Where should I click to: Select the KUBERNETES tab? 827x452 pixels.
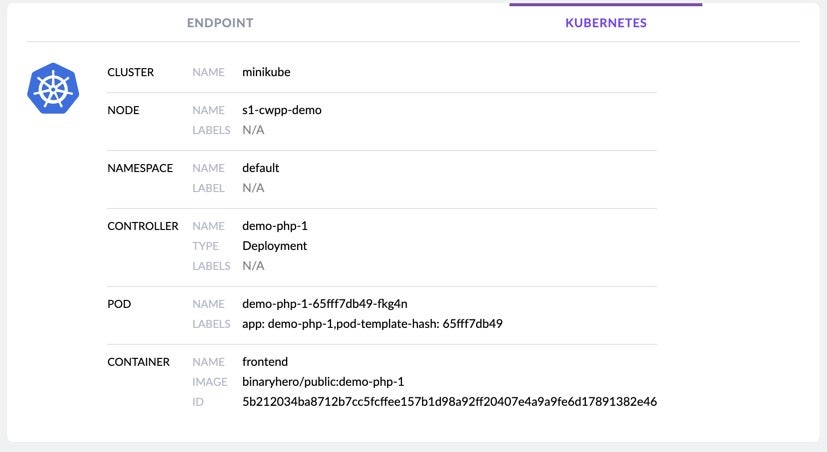coord(606,23)
